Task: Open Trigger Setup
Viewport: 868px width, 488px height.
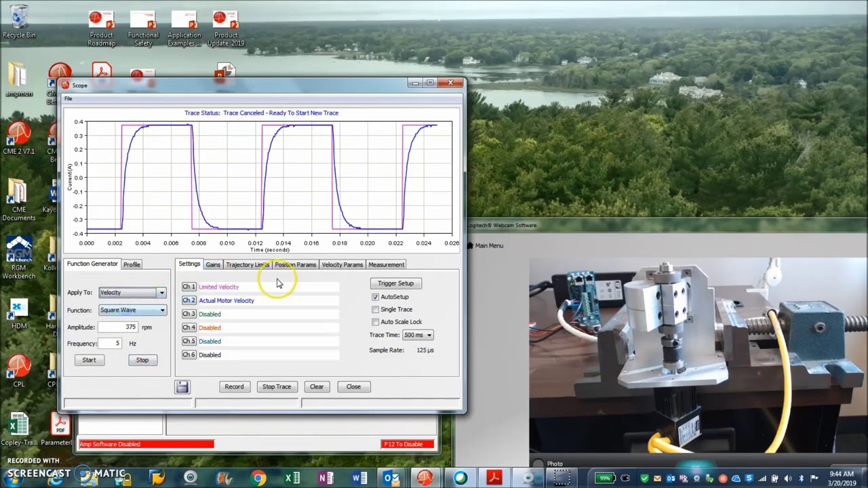Action: pos(395,283)
